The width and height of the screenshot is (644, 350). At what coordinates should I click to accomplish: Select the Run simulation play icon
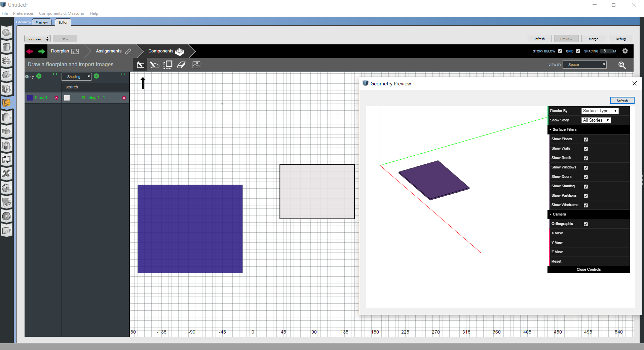(6, 216)
